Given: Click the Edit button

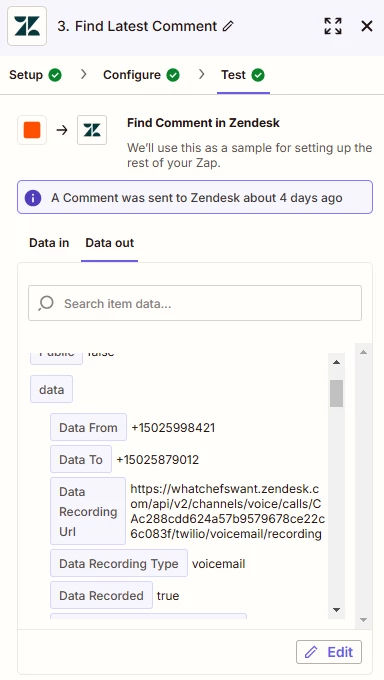Looking at the screenshot, I should 329,652.
